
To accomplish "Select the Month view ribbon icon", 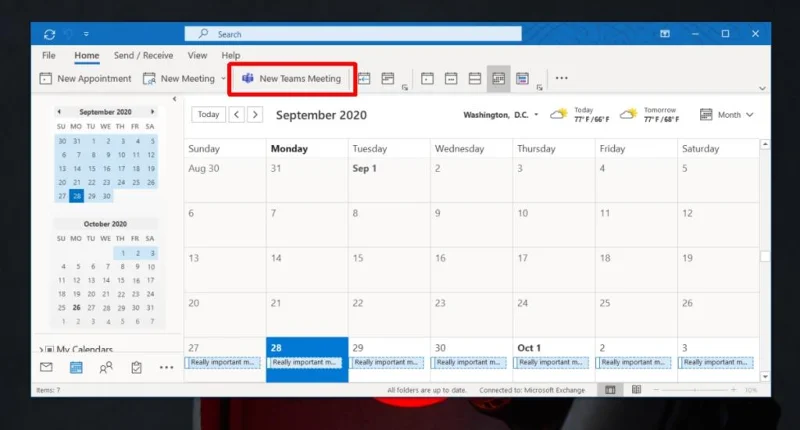I will (498, 79).
